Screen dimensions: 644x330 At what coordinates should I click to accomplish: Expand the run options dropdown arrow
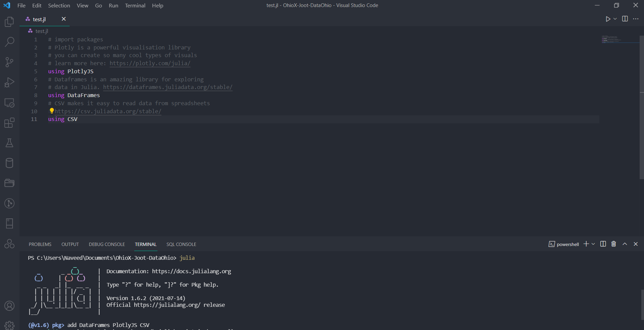[615, 19]
